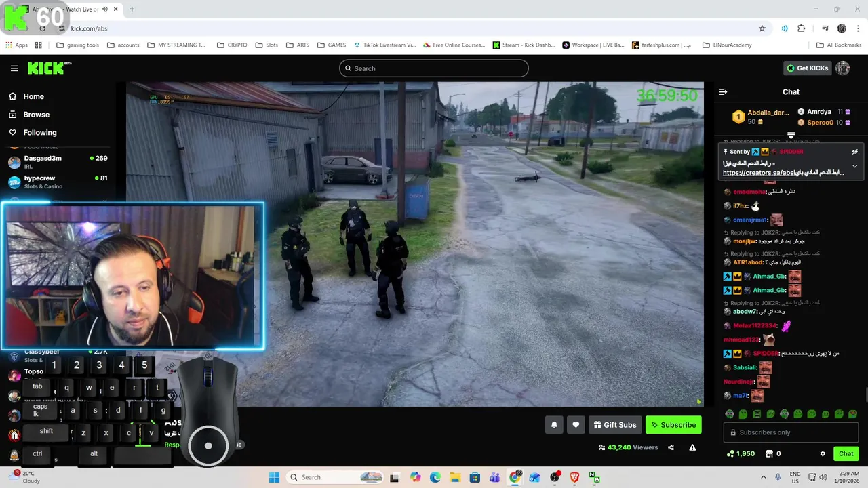Click the green Subscribe button

673,425
